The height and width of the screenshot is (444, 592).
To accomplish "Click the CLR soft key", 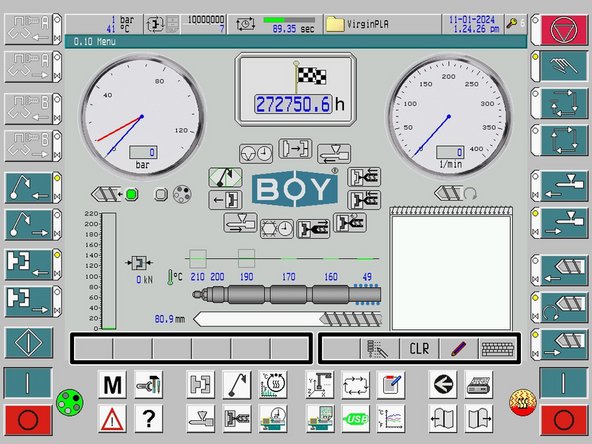I will (x=419, y=348).
